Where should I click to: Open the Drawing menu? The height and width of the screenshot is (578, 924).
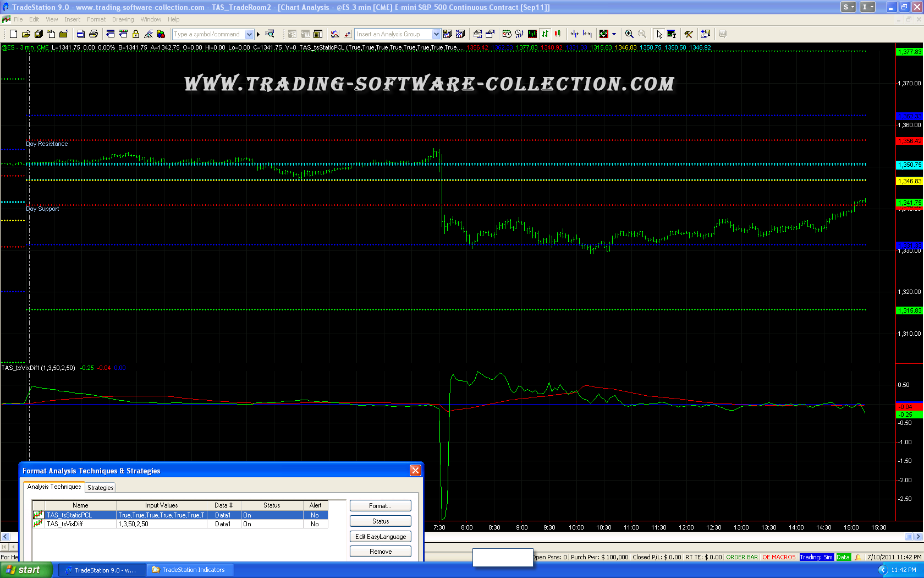click(x=123, y=19)
